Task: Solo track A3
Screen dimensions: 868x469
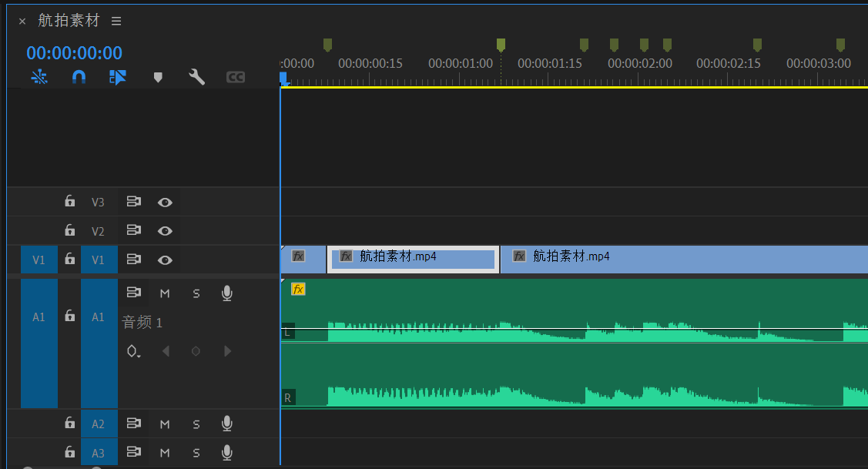Action: click(196, 453)
